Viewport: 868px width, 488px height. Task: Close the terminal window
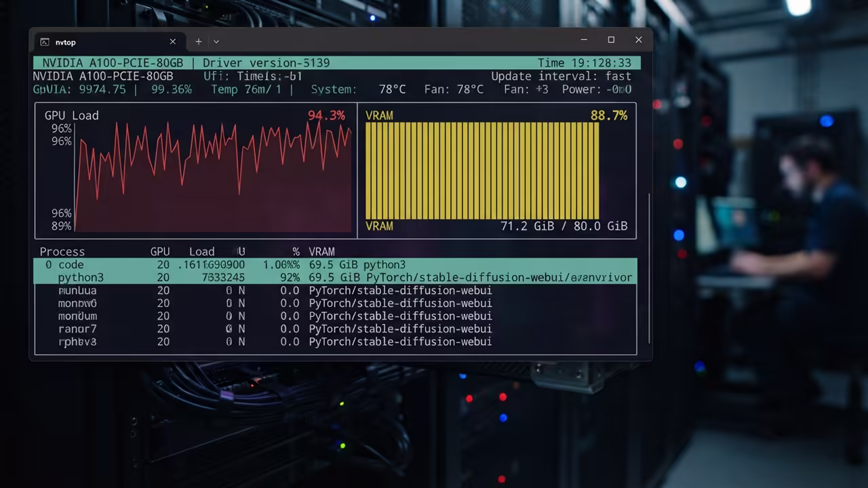pyautogui.click(x=638, y=40)
